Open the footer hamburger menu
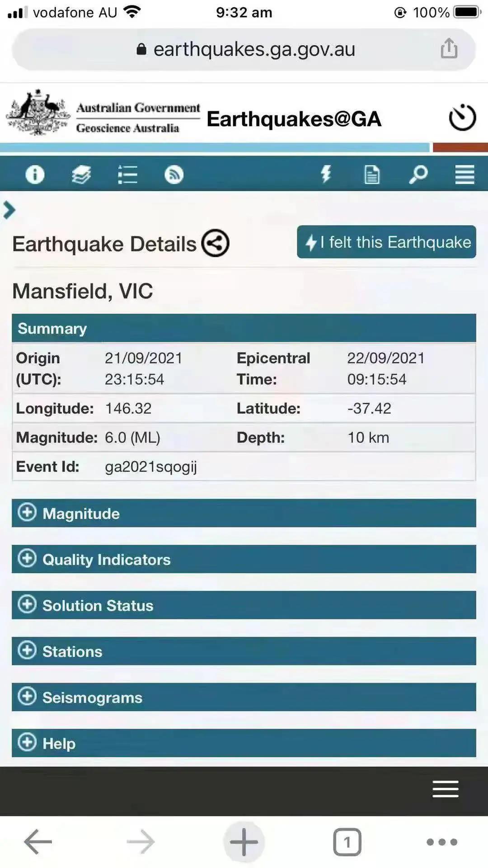The image size is (488, 868). pyautogui.click(x=446, y=789)
